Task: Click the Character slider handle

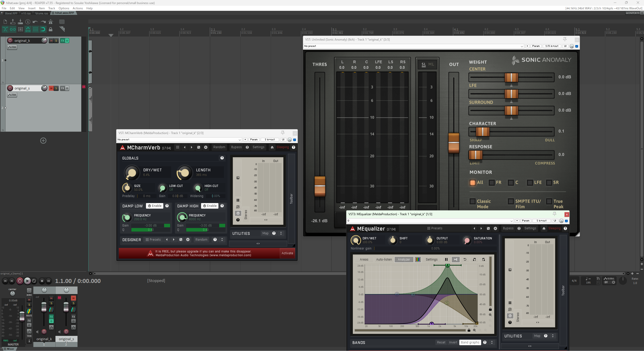Action: click(482, 132)
